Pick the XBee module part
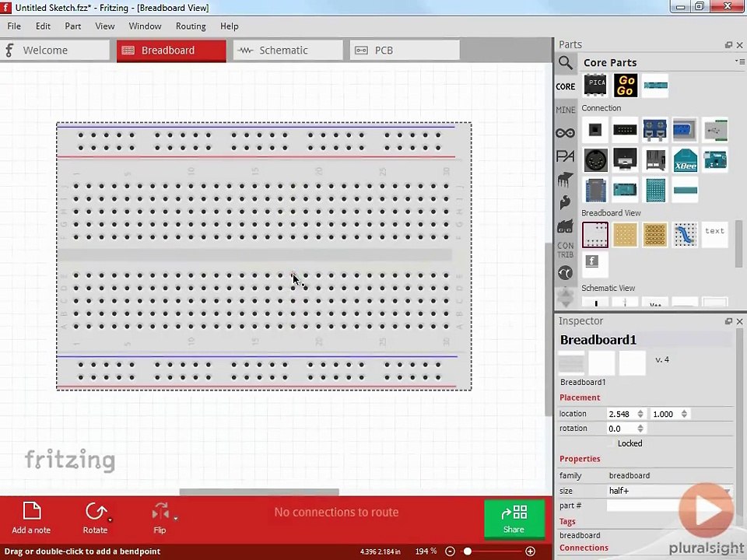747x560 pixels. [685, 160]
